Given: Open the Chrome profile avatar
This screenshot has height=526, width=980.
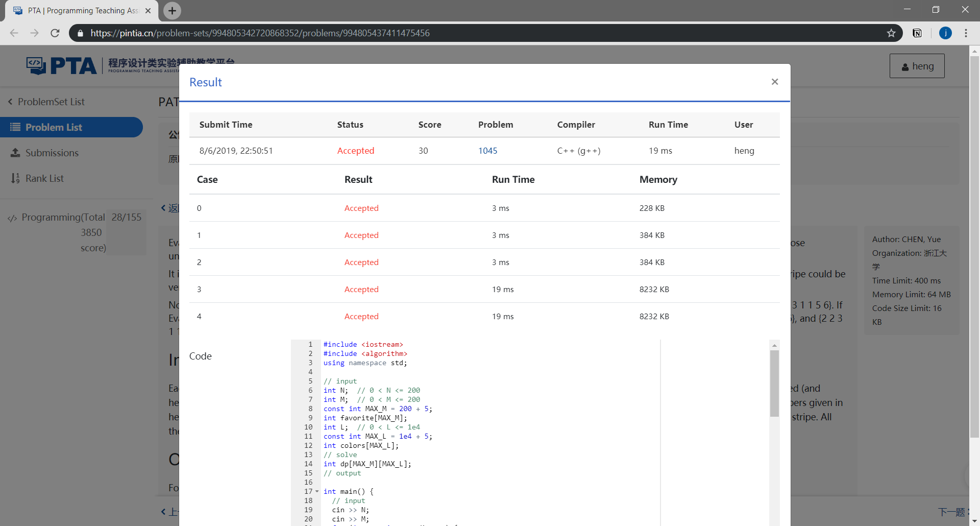Looking at the screenshot, I should (x=945, y=33).
